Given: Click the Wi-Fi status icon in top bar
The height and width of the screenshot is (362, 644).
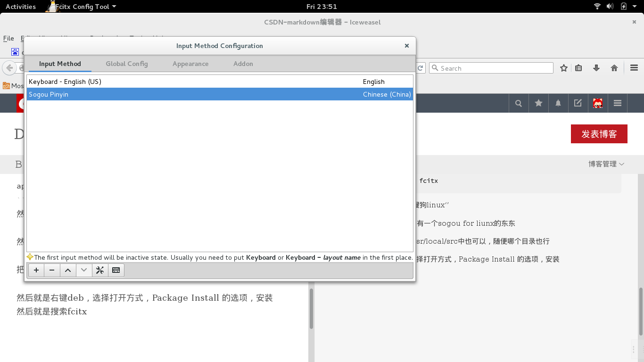Looking at the screenshot, I should coord(597,7).
